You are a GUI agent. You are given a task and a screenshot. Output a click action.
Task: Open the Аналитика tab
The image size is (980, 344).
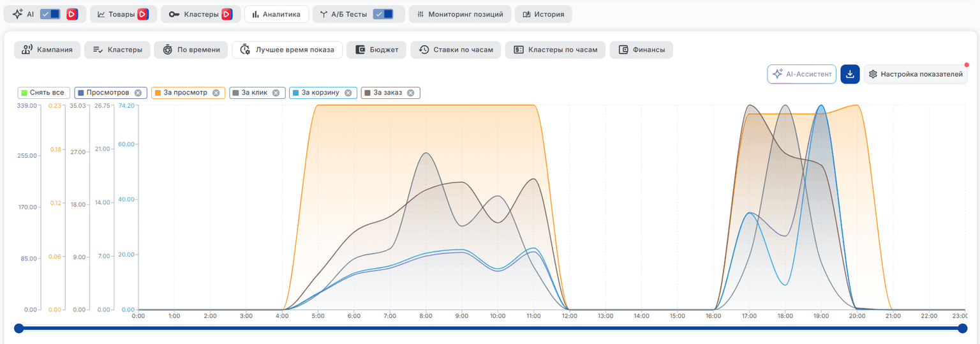(276, 14)
